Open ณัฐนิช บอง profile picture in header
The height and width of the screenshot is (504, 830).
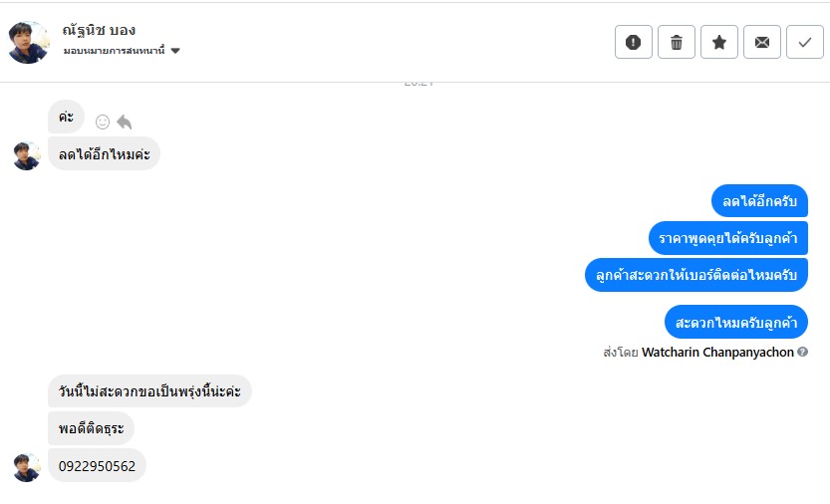[x=28, y=42]
